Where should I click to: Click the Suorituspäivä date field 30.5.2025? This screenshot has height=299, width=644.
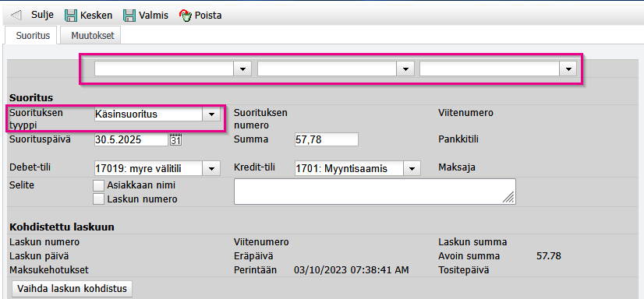(132, 139)
